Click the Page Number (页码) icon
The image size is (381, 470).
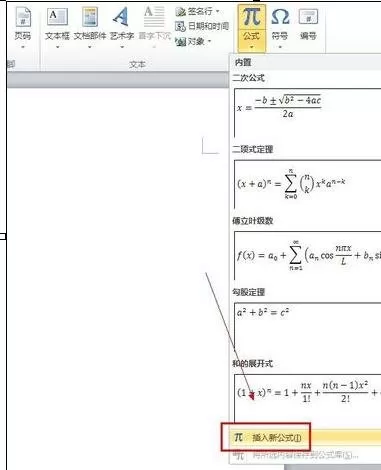[x=23, y=17]
